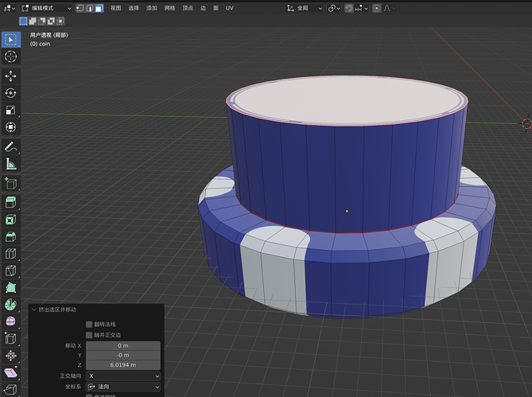Activate the Extrude Region tool

[10, 201]
